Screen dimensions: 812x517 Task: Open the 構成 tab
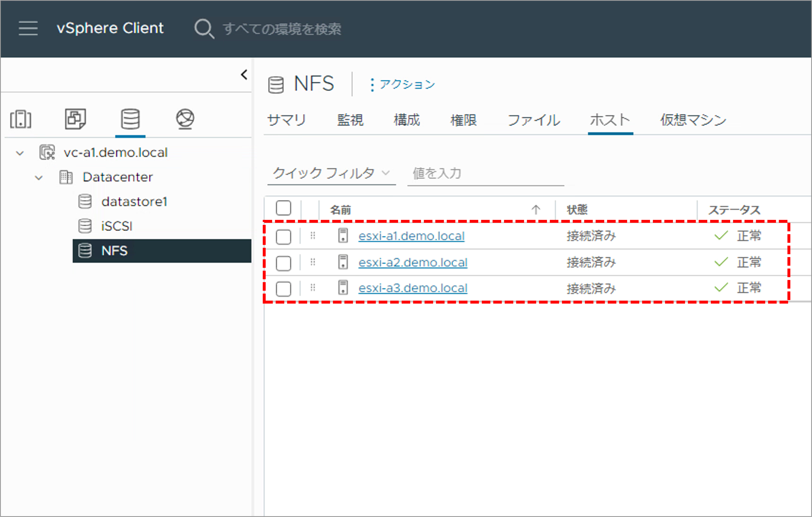(407, 120)
